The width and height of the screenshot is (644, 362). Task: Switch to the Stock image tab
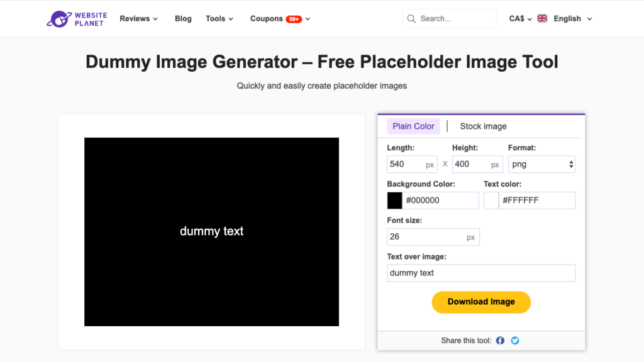[x=483, y=126]
